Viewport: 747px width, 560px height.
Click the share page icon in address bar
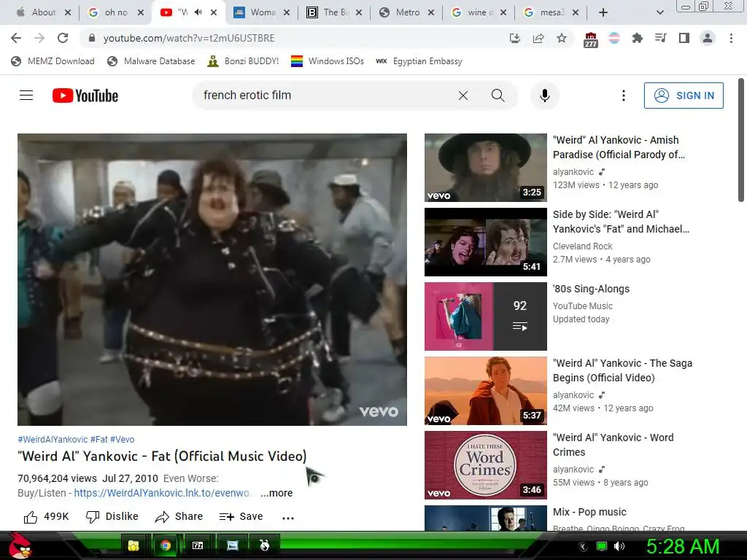[x=538, y=38]
